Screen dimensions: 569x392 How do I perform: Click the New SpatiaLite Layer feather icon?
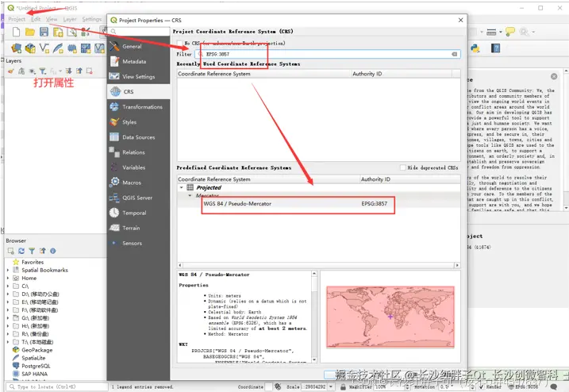58,48
